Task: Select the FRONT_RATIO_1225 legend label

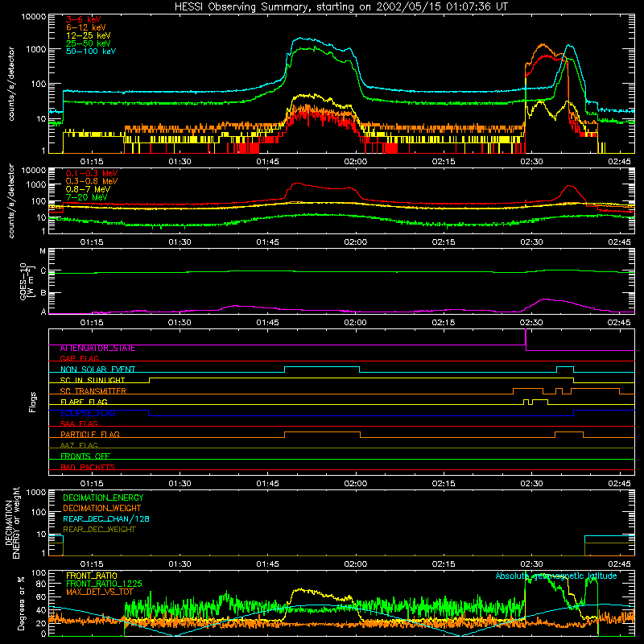Action: [104, 584]
